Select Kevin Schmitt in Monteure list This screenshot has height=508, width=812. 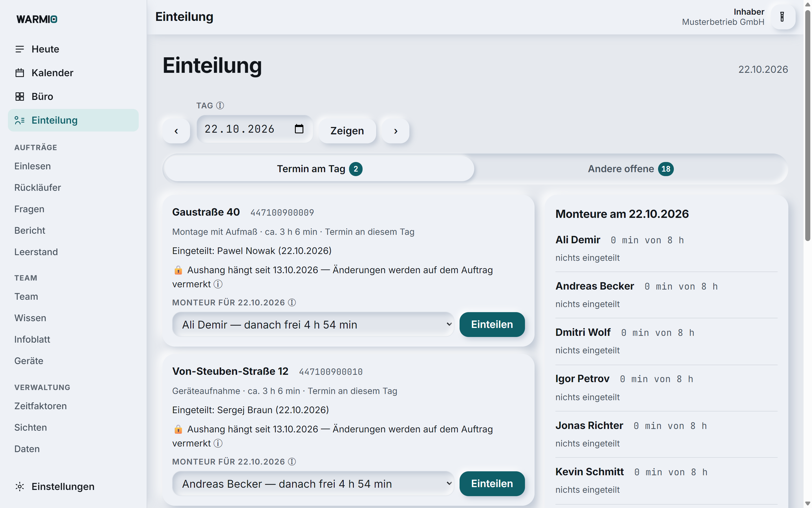tap(590, 472)
